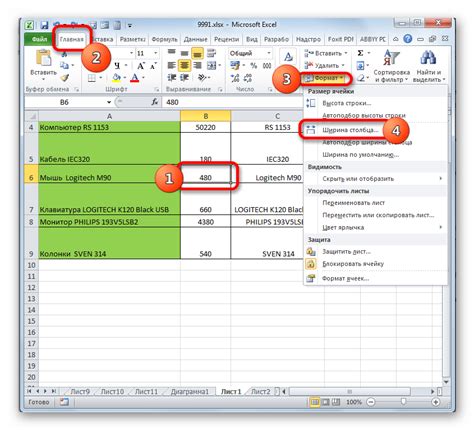This screenshot has width=474, height=430.
Task: Open the Файл tab
Action: (x=39, y=39)
